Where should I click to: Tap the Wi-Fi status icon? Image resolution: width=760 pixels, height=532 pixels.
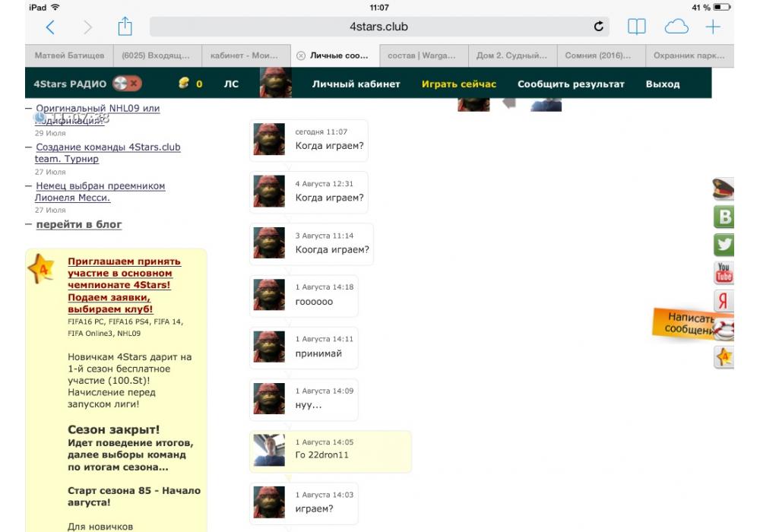pos(55,8)
